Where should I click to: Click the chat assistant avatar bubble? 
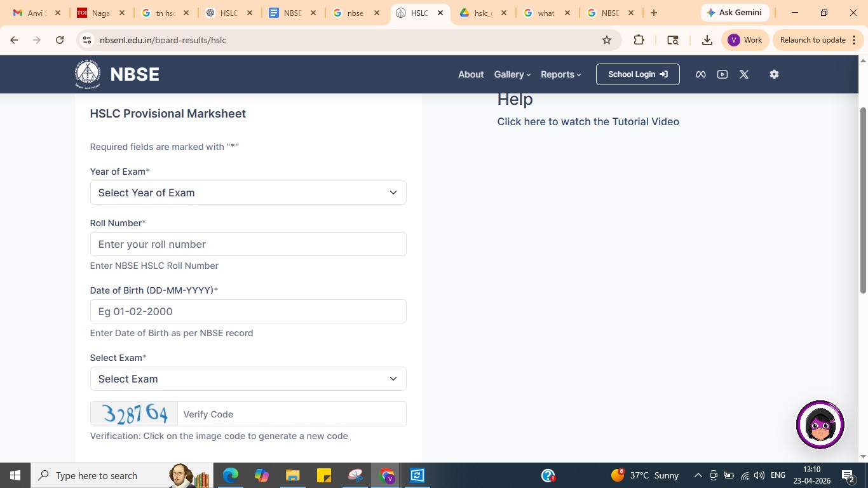click(820, 424)
